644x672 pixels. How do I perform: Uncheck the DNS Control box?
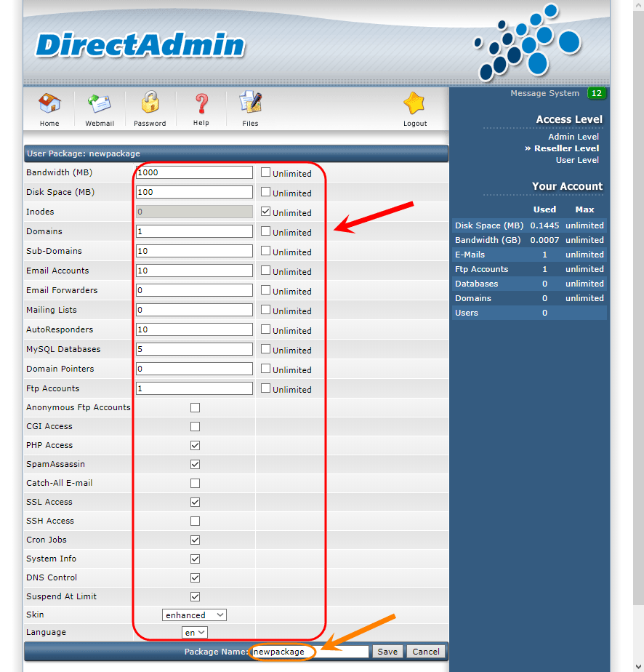click(x=196, y=577)
